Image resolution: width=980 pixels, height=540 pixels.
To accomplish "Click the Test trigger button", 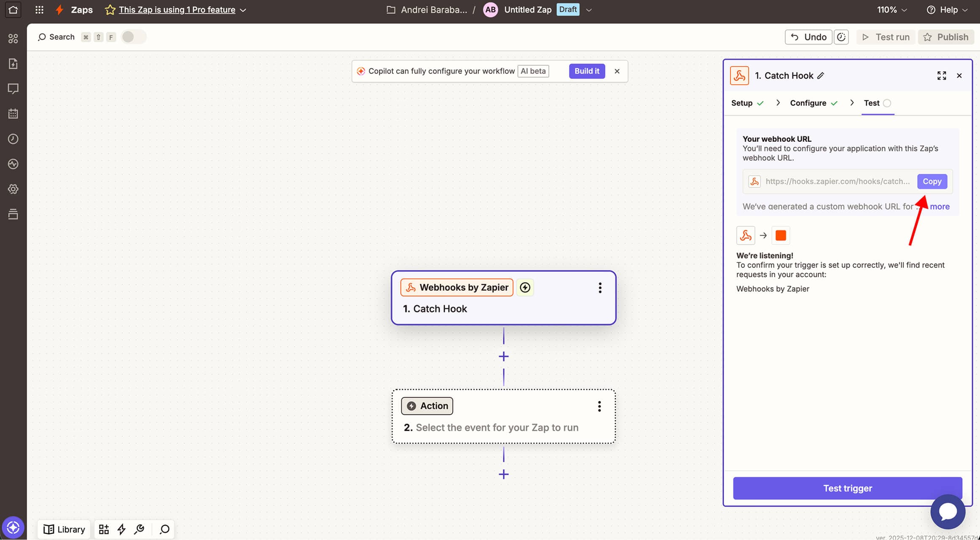I will (x=847, y=488).
